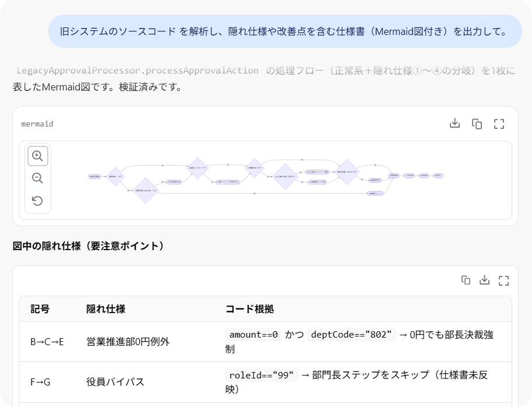Screen dimensions: 532x407
Task: Download the mermaid diagram
Action: (455, 124)
